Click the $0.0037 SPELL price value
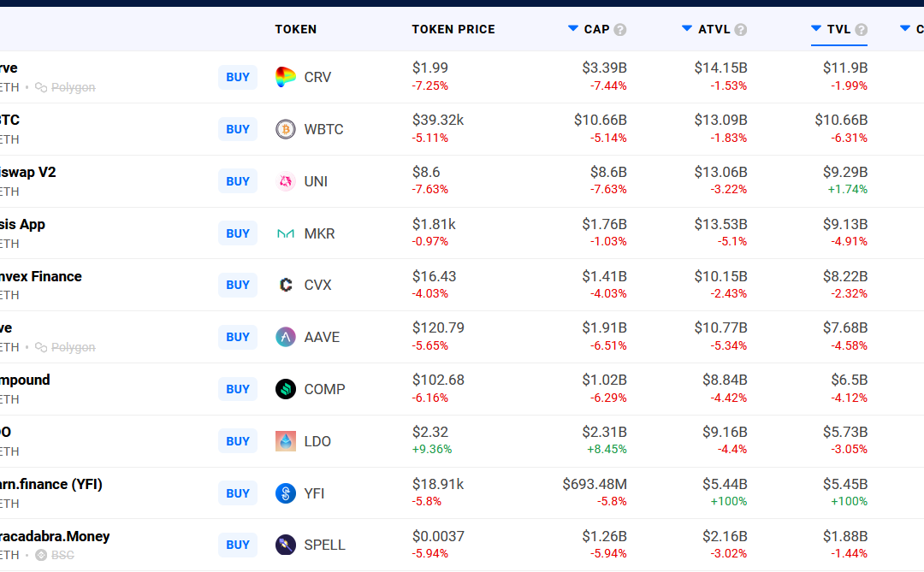Image resolution: width=924 pixels, height=572 pixels. pos(438,536)
